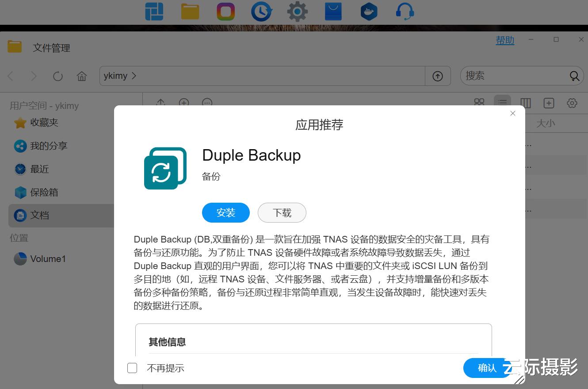
Task: Open the 帮助 help link
Action: tap(505, 40)
